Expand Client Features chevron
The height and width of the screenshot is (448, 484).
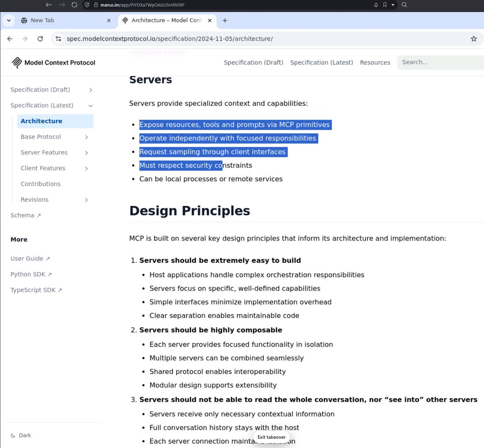pyautogui.click(x=86, y=169)
